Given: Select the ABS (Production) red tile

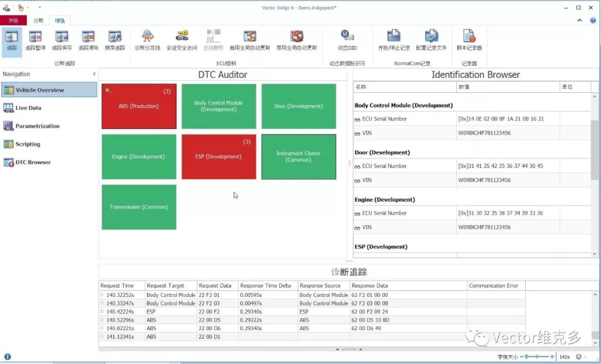Looking at the screenshot, I should tap(139, 106).
